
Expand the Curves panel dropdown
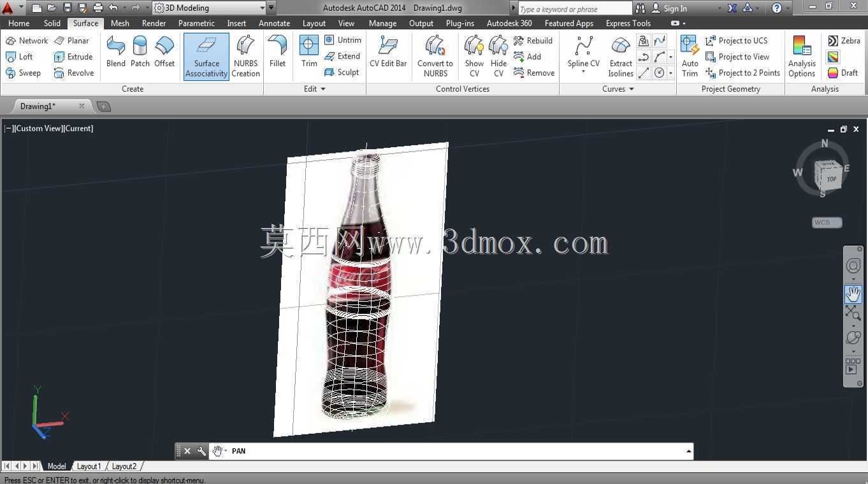pyautogui.click(x=618, y=89)
